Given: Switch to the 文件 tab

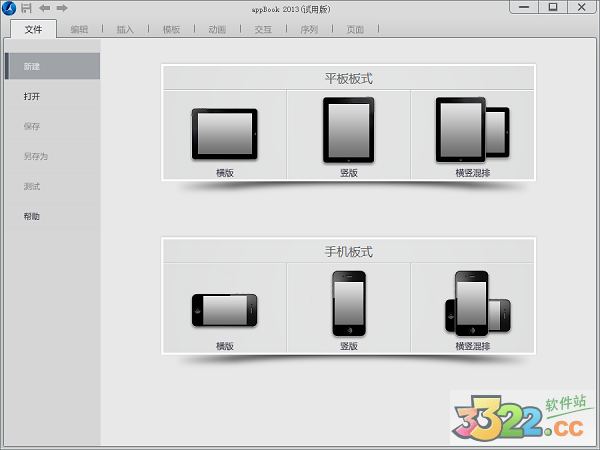Looking at the screenshot, I should click(34, 29).
